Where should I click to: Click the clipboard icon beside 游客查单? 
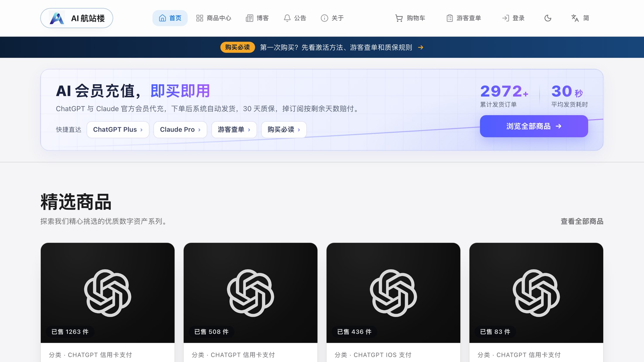click(450, 18)
